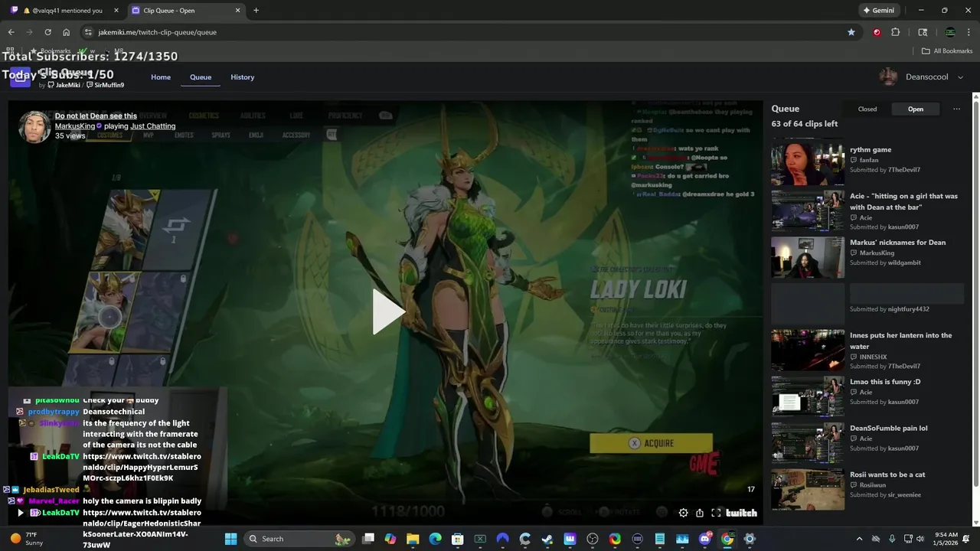The width and height of the screenshot is (980, 551).
Task: Open the weather widget showing 71°F
Action: [x=25, y=539]
